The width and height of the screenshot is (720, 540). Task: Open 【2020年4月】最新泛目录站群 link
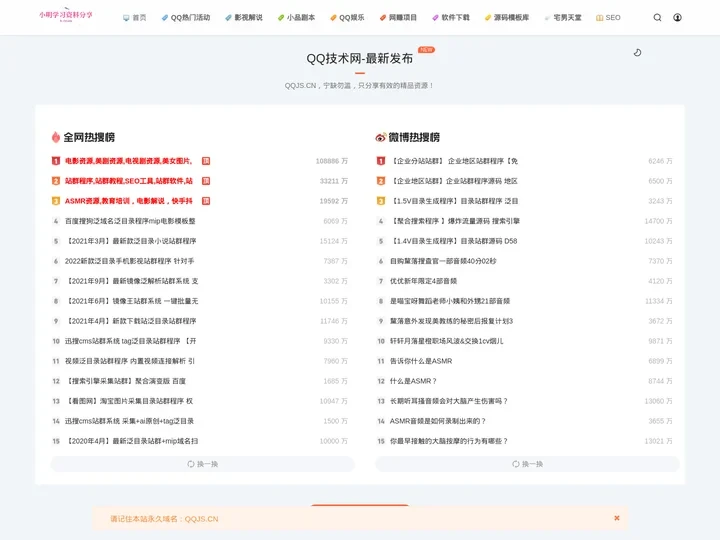pyautogui.click(x=131, y=441)
